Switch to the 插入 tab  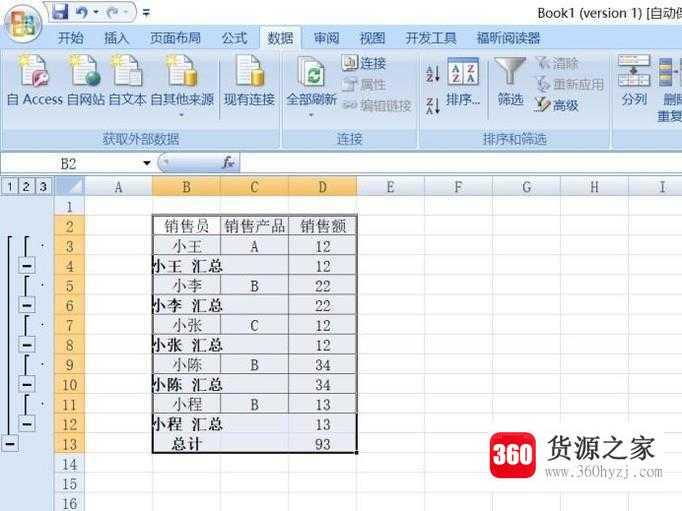click(x=116, y=39)
